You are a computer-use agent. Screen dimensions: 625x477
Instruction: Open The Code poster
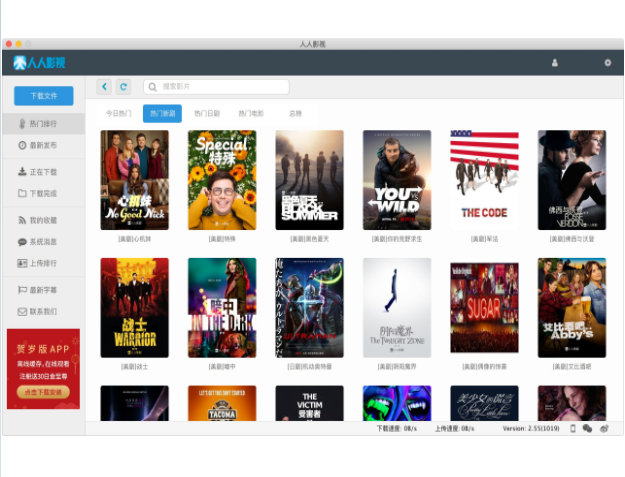[x=484, y=180]
